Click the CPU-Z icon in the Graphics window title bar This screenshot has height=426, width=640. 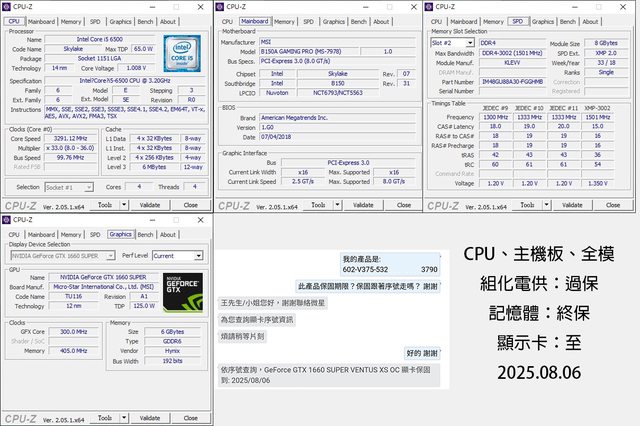[9, 221]
